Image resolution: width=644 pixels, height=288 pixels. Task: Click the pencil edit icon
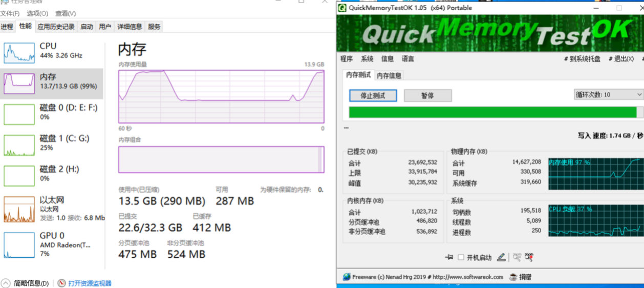[x=501, y=257]
